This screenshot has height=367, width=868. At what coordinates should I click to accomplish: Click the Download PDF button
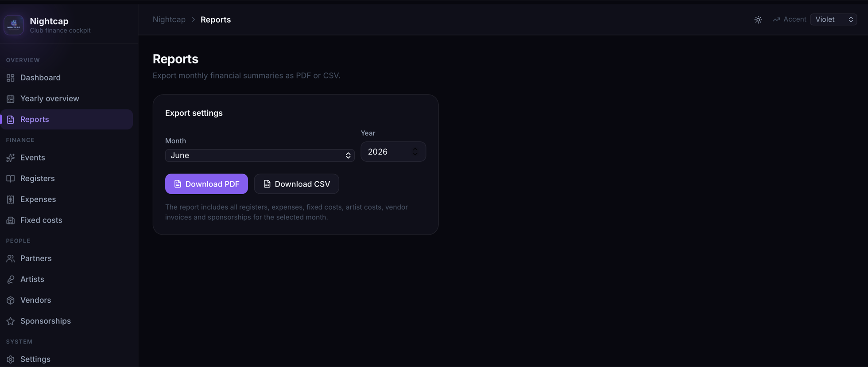click(206, 183)
